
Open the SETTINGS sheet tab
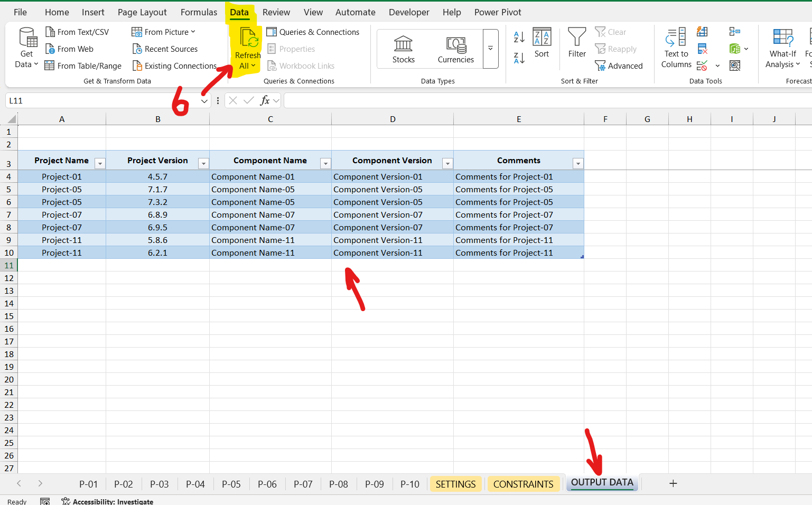tap(455, 484)
